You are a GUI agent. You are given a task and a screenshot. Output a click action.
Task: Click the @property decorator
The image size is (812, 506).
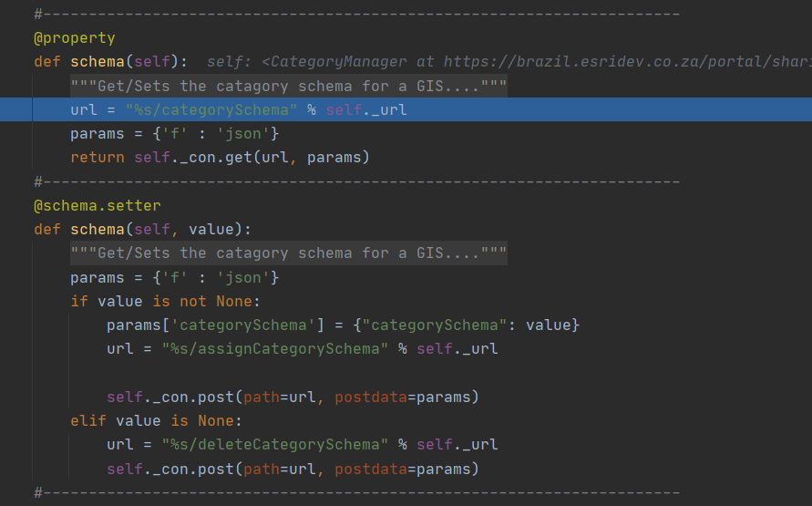tap(75, 38)
